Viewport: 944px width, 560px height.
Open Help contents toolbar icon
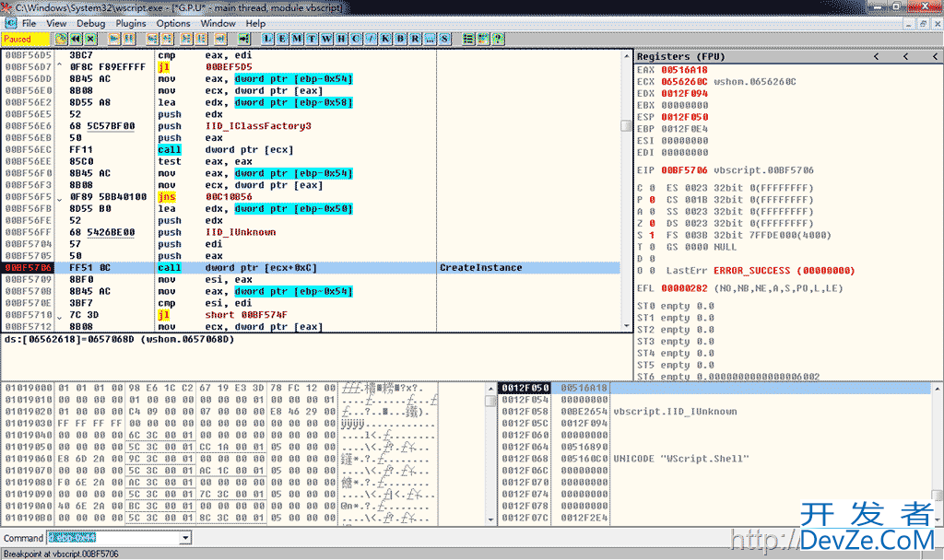(498, 39)
